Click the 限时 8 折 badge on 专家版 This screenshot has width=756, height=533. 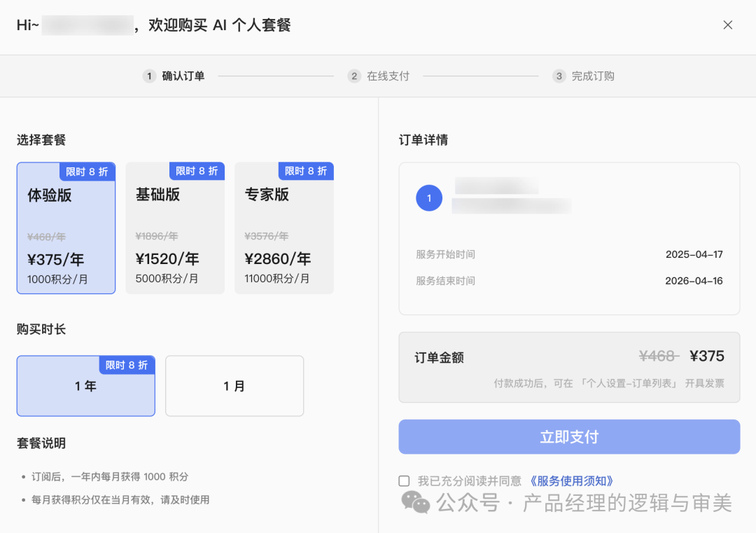306,171
